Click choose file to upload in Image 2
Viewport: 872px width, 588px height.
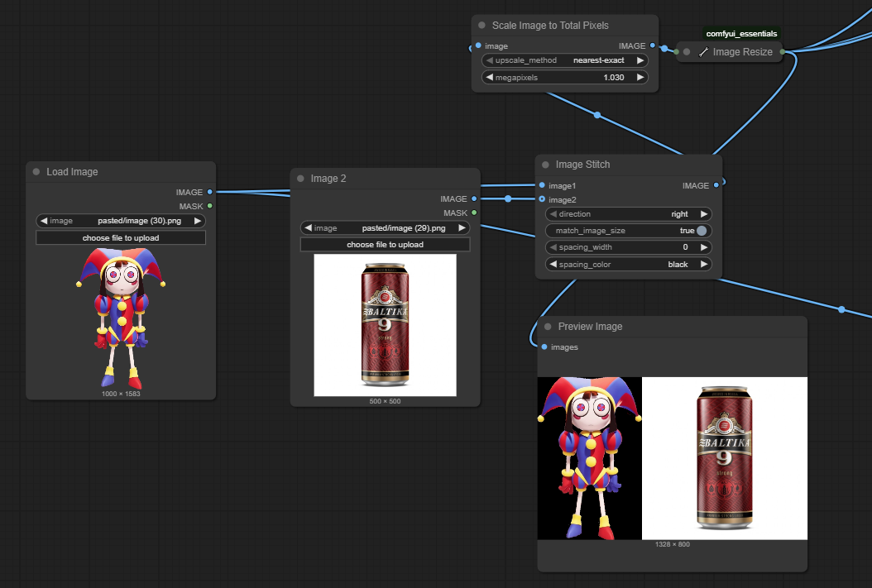(x=385, y=245)
